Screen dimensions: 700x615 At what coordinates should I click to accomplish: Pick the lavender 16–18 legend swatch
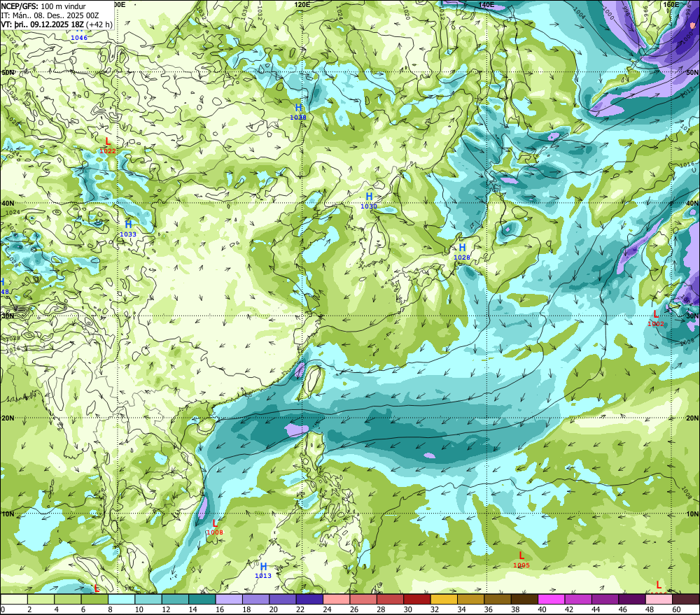coord(229,599)
